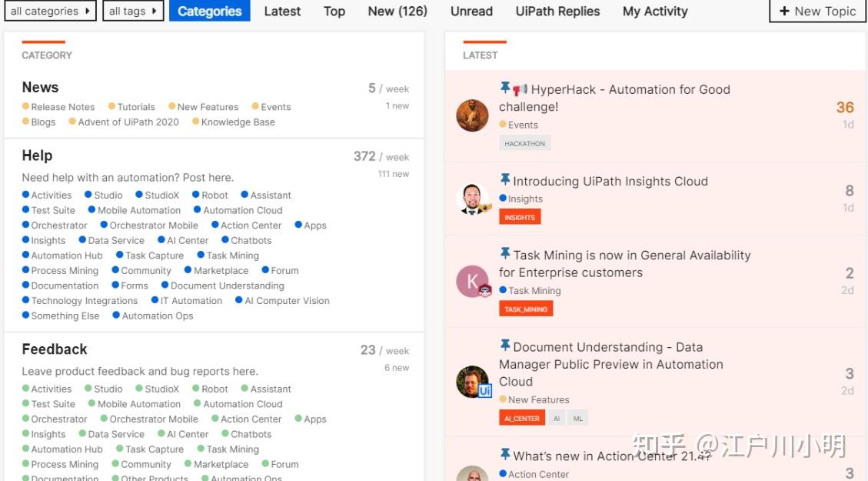The width and height of the screenshot is (868, 481).
Task: Click the HACKATHON tag on the HyperHack topic
Action: pos(525,142)
